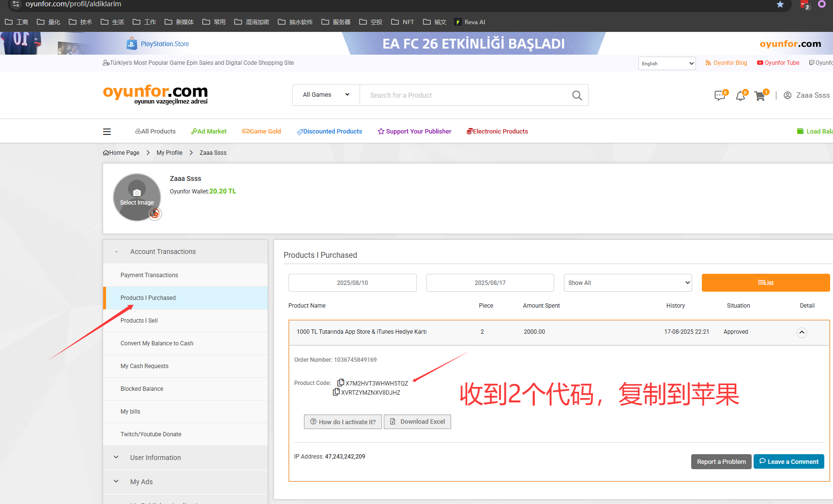Click the browser address bar URL

[74, 4]
